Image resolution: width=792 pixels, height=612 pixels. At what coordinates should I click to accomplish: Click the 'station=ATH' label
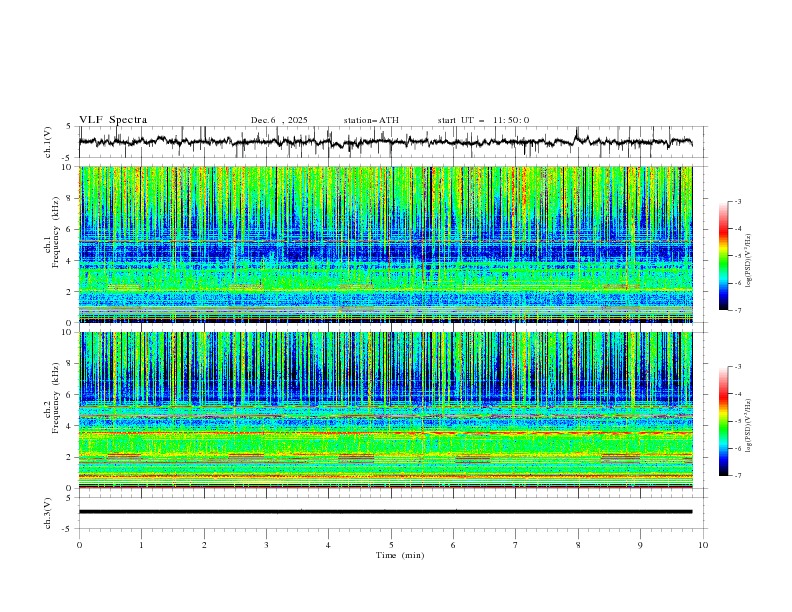371,120
